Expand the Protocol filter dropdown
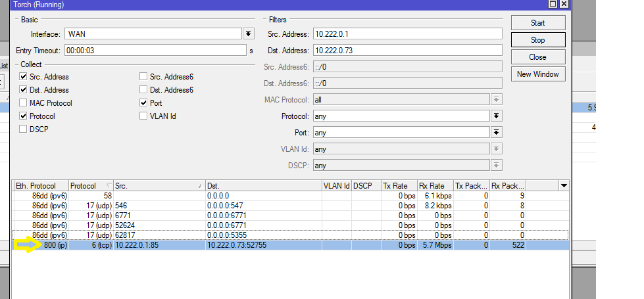The width and height of the screenshot is (644, 299). click(x=497, y=116)
